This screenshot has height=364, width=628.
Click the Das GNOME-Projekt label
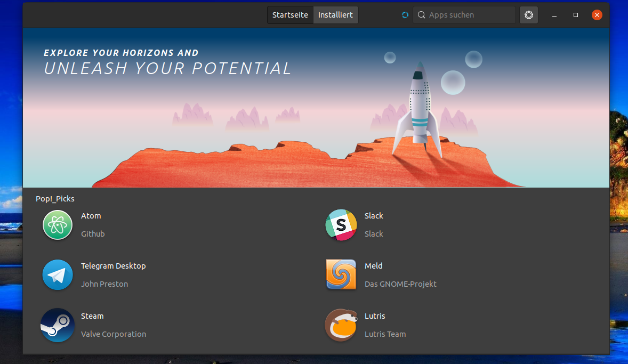click(400, 284)
